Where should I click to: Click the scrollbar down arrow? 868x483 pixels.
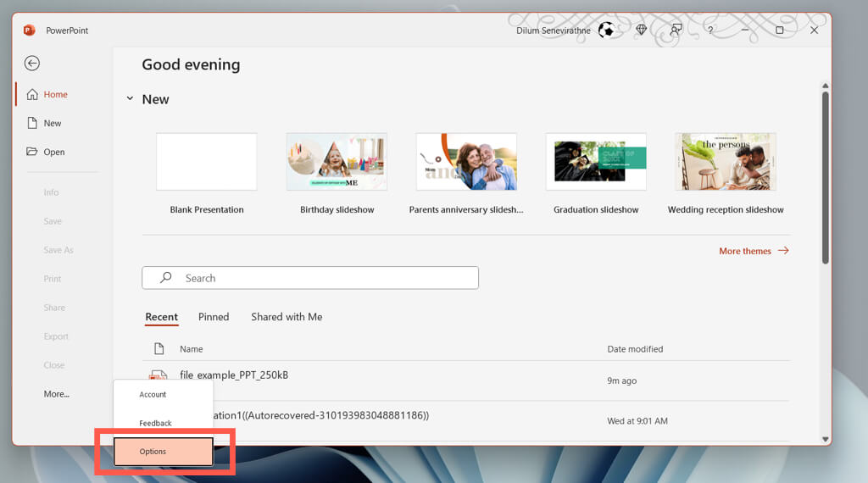(826, 439)
